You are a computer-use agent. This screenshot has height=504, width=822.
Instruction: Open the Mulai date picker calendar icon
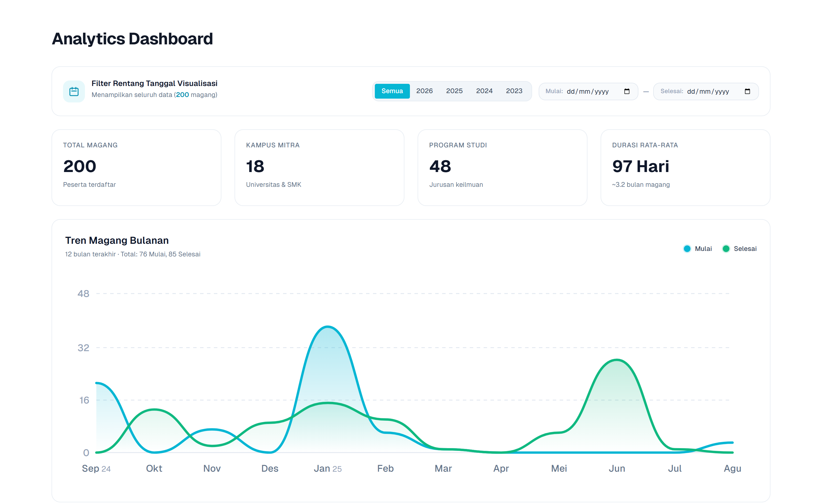627,91
